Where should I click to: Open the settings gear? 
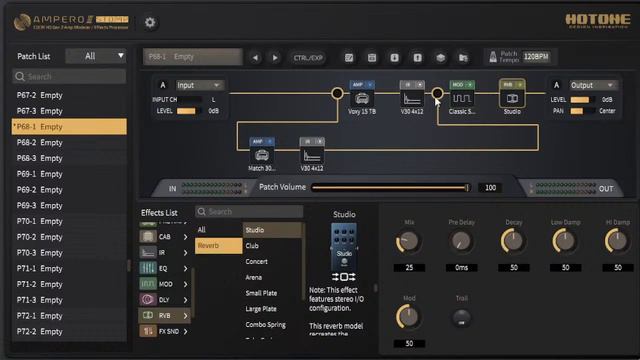(x=150, y=22)
